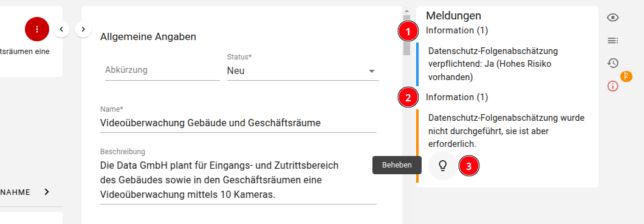
Task: Go to next record with right chevron
Action: 83,29
